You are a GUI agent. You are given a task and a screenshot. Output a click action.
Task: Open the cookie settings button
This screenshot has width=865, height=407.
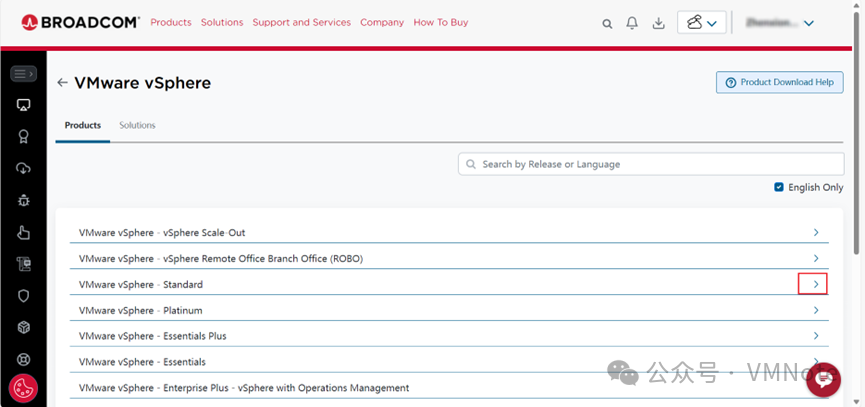(x=23, y=388)
